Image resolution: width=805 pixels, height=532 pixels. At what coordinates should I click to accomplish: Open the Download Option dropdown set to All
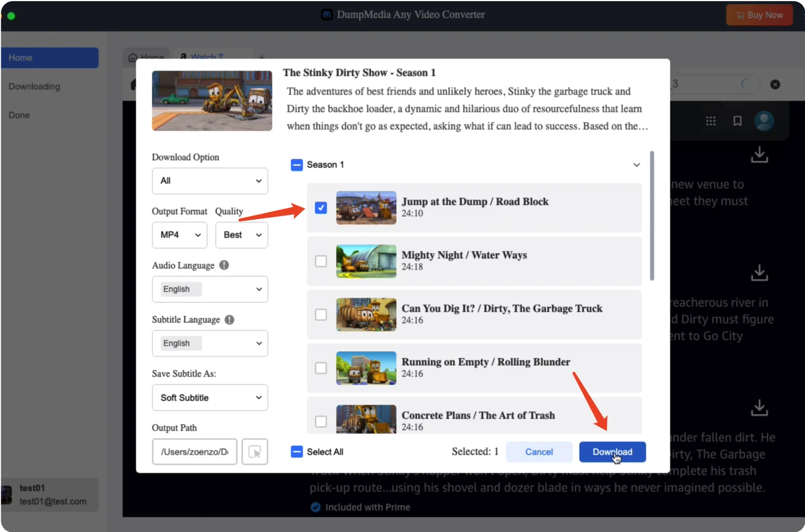tap(210, 181)
